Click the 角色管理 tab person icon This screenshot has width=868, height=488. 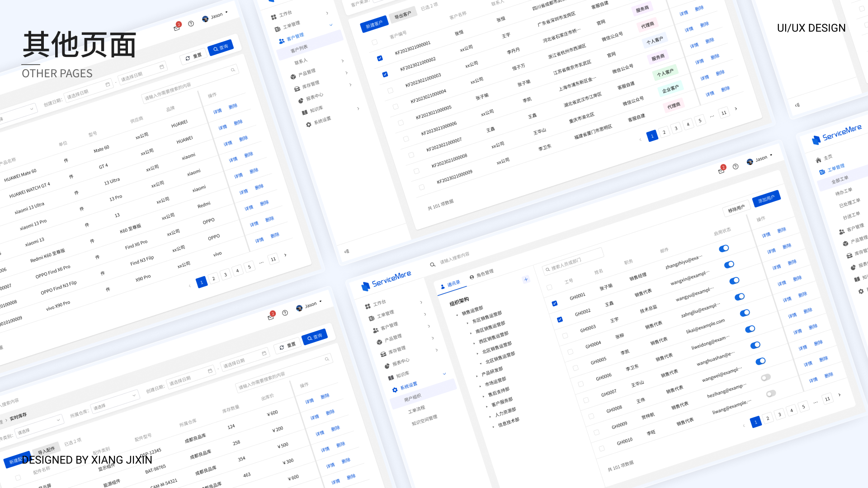(x=472, y=277)
